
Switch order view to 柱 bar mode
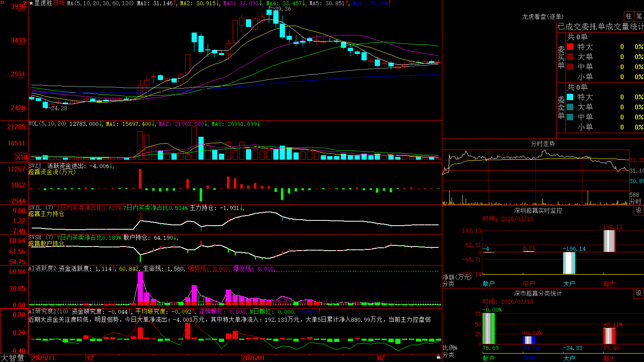click(629, 16)
